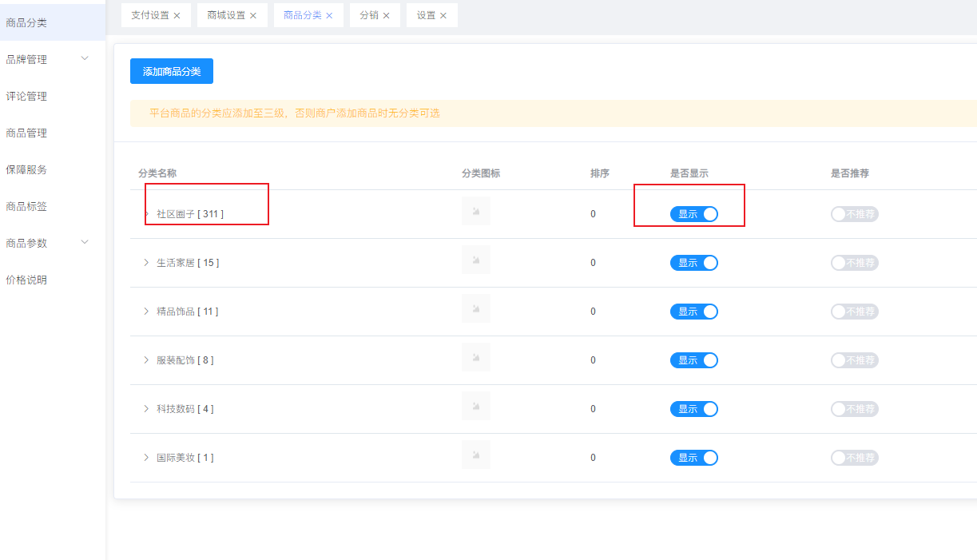Screen dimensions: 977x560
Task: Close the 支付设置 tab
Action: [x=177, y=15]
